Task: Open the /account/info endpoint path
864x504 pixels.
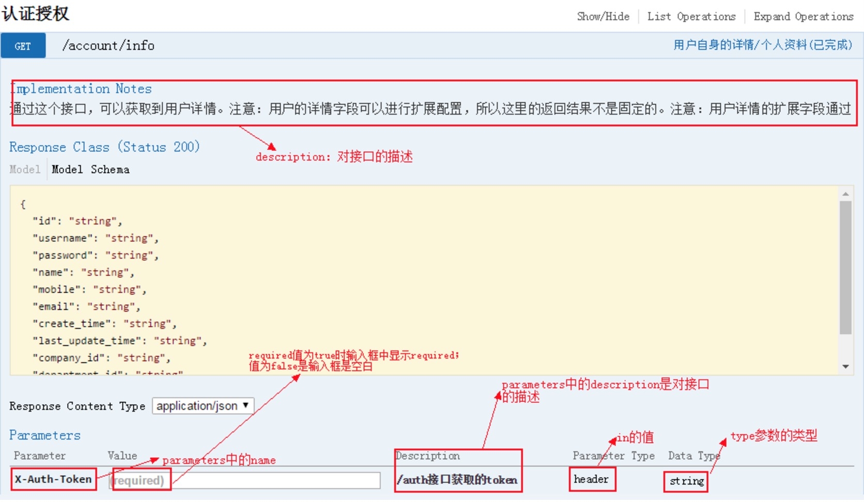Action: (x=108, y=46)
